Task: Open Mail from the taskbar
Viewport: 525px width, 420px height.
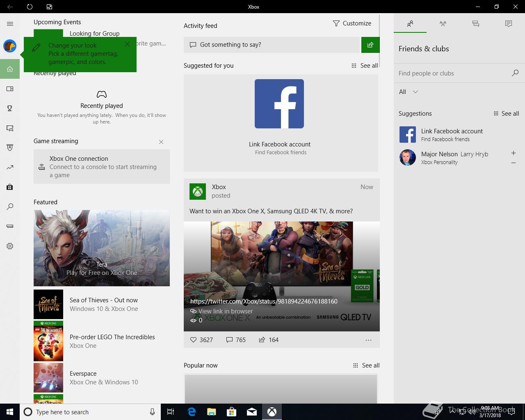Action: [252, 412]
